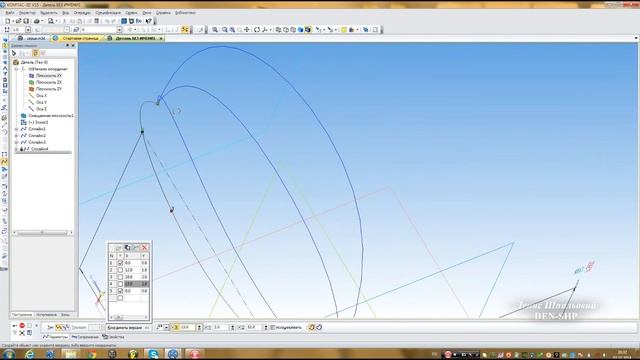Close the model tree panel
Viewport: 640px width, 360px height.
click(73, 46)
